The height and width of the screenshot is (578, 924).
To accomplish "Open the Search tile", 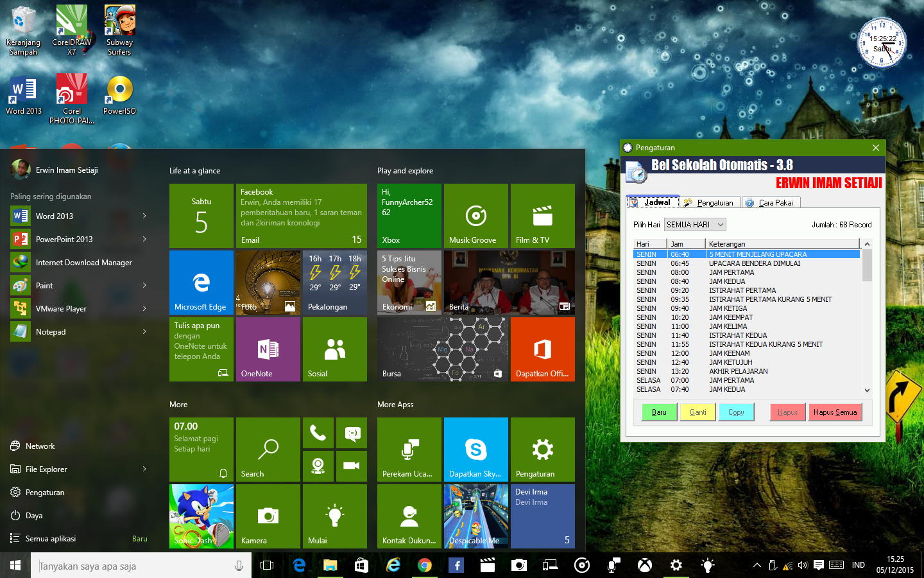I will pos(268,450).
